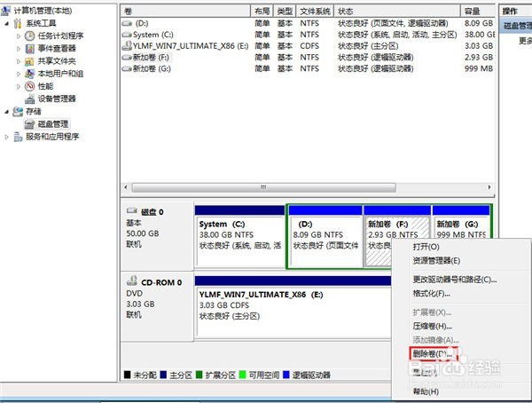This screenshot has width=532, height=403.
Task: Collapse the 系统工具 tree node
Action: point(7,24)
